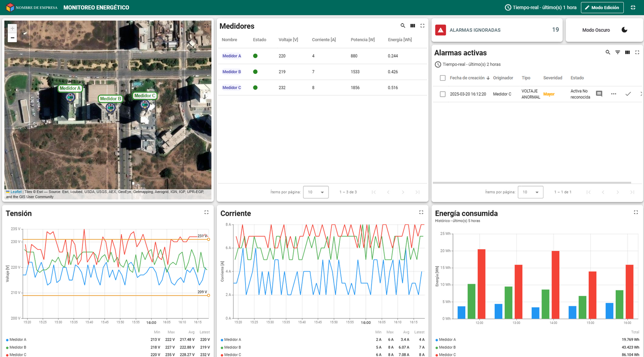Click the Medidor B marker on map
This screenshot has height=357, width=644.
pos(111,107)
